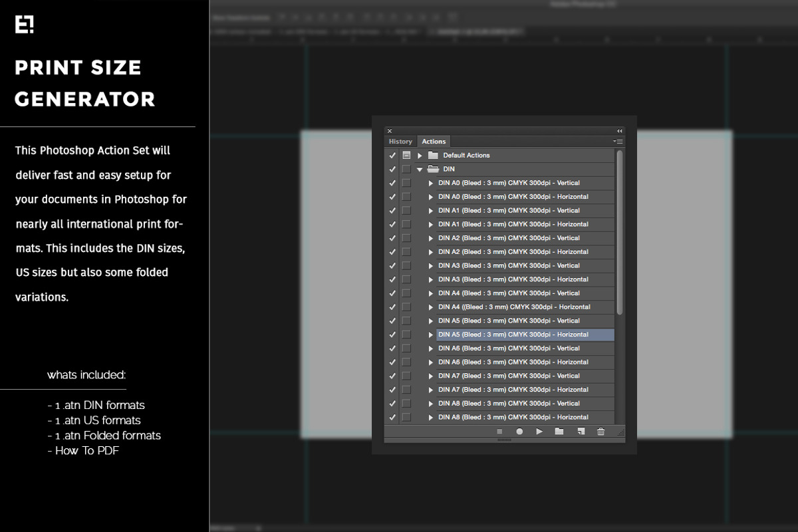Expand the Default Actions set
This screenshot has width=798, height=532.
pyautogui.click(x=420, y=155)
